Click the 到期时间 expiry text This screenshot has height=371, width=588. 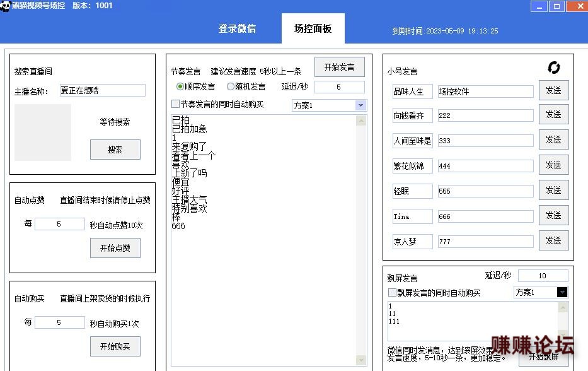445,31
